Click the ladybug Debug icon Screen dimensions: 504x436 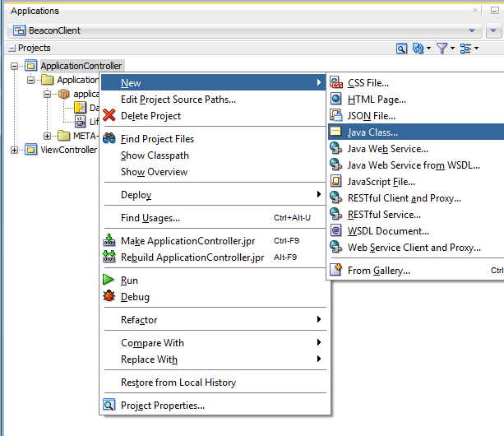click(109, 296)
